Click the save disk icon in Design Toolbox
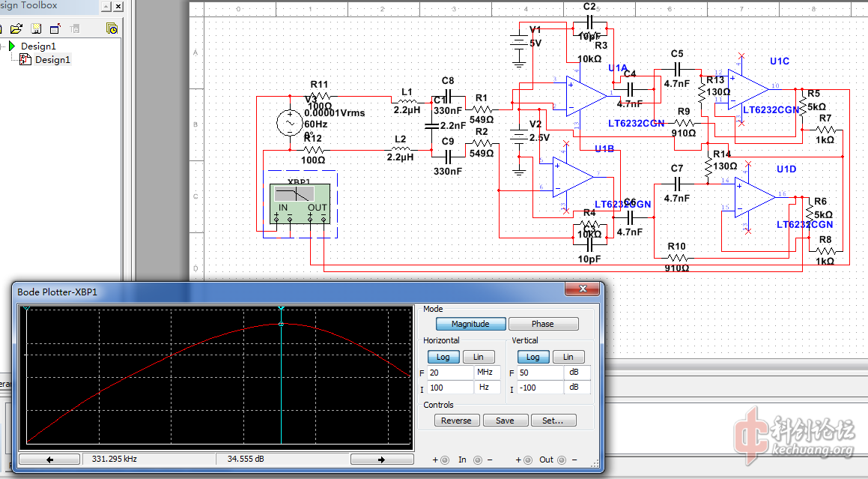Screen dimensions: 868x479 pos(35,28)
